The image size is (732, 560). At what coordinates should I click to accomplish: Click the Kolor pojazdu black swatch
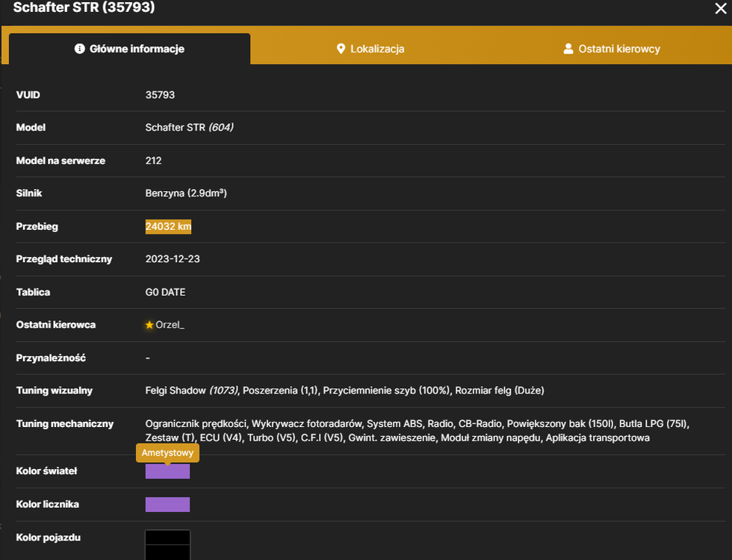(x=167, y=544)
